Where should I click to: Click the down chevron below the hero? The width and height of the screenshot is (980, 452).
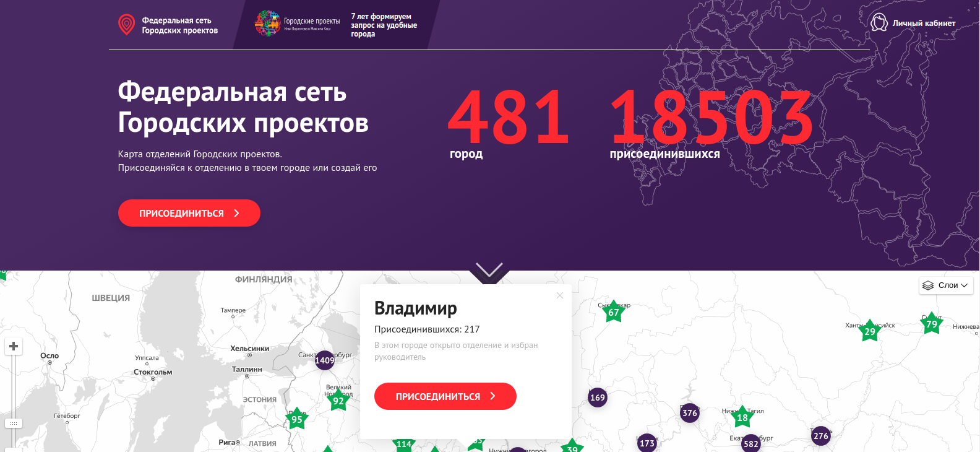(x=489, y=271)
